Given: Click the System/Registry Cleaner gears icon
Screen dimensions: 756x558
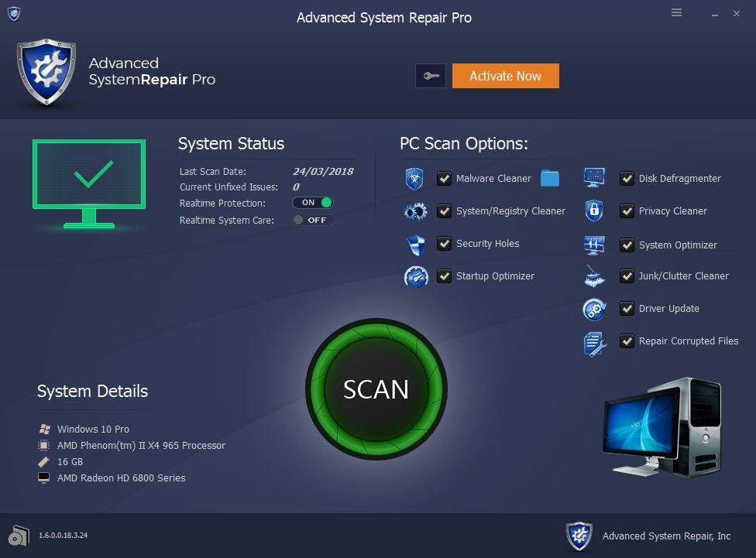Looking at the screenshot, I should click(x=415, y=211).
